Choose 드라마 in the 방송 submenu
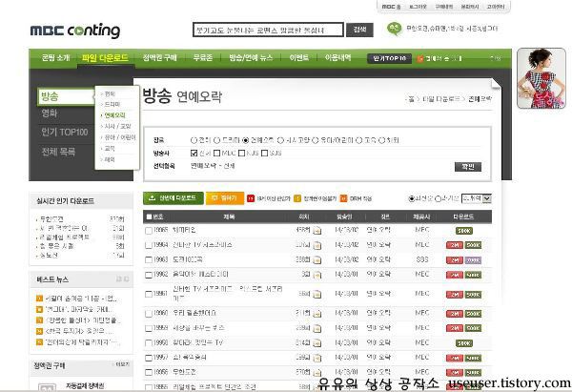The width and height of the screenshot is (572, 392). tap(112, 104)
